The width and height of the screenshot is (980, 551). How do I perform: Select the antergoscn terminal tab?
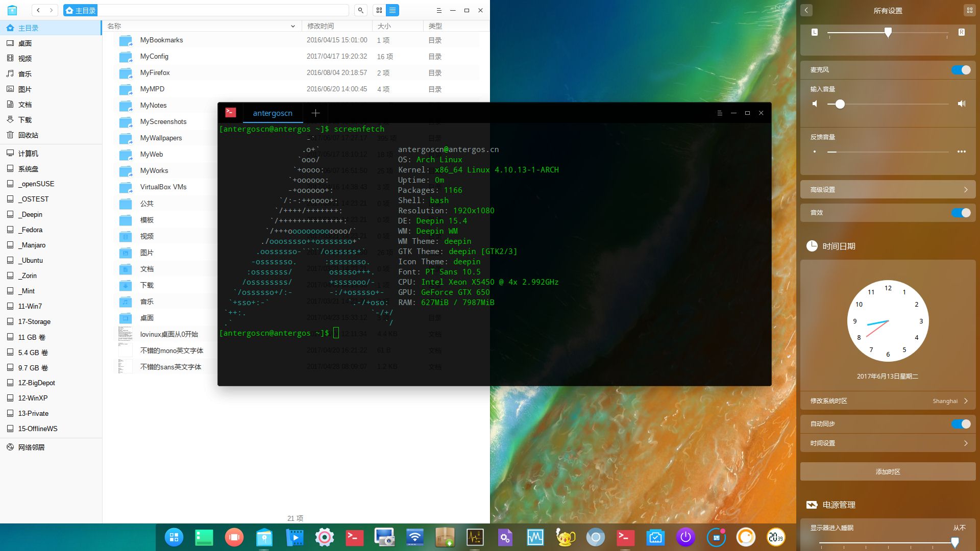[x=273, y=113]
